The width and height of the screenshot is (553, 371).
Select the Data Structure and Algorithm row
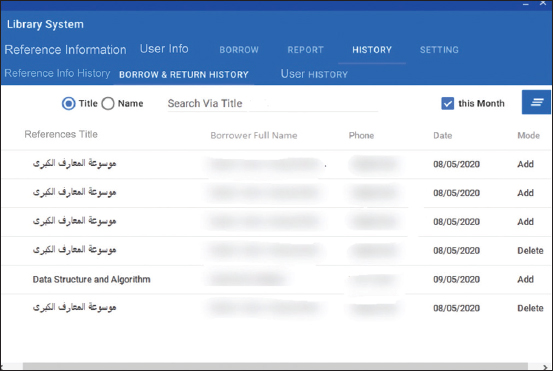tap(276, 279)
